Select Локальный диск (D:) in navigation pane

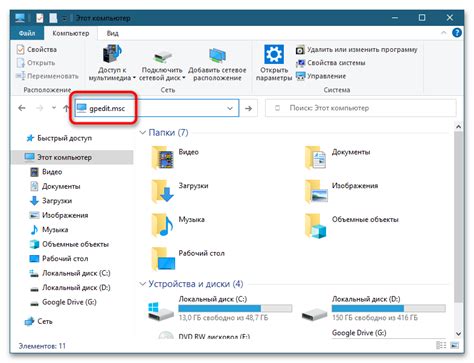[x=70, y=288]
